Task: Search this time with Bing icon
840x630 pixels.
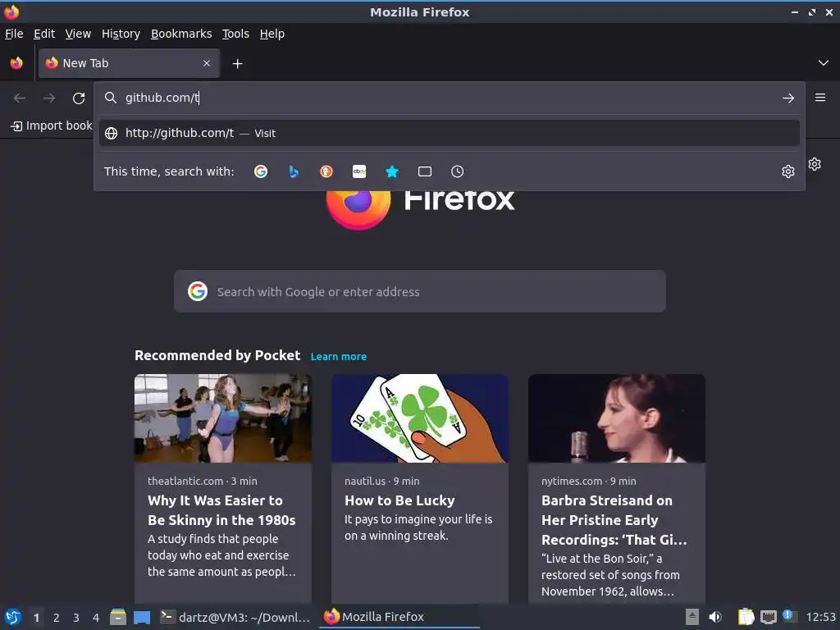Action: 294,171
